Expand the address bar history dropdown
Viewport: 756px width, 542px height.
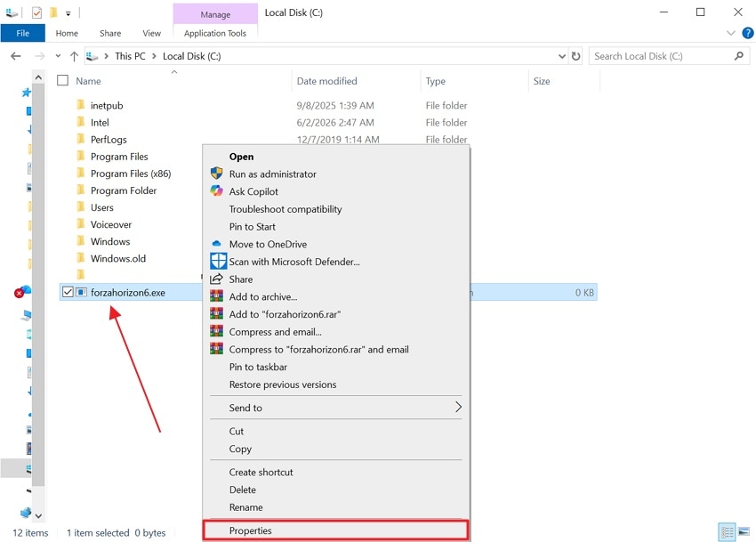[x=562, y=56]
